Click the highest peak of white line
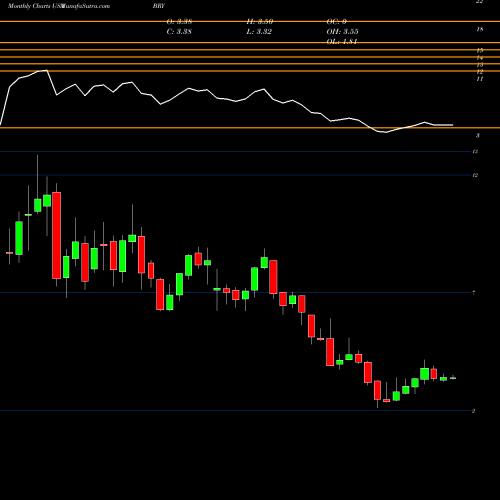 46,70
